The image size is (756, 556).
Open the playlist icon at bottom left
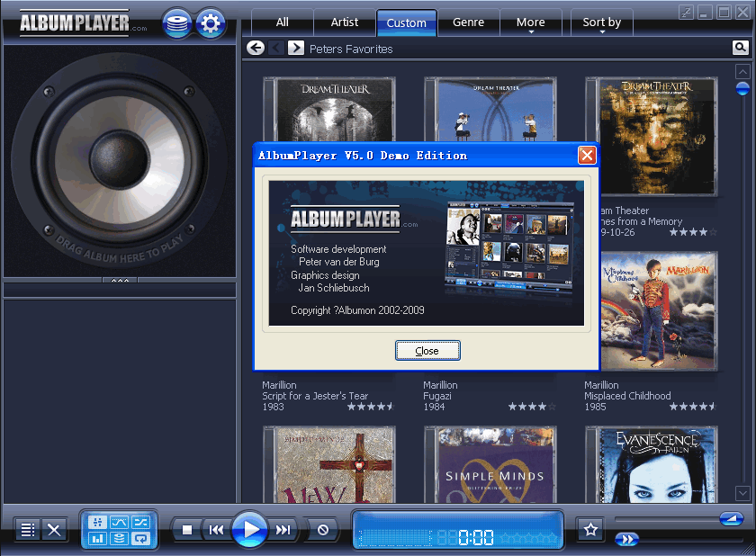27,530
